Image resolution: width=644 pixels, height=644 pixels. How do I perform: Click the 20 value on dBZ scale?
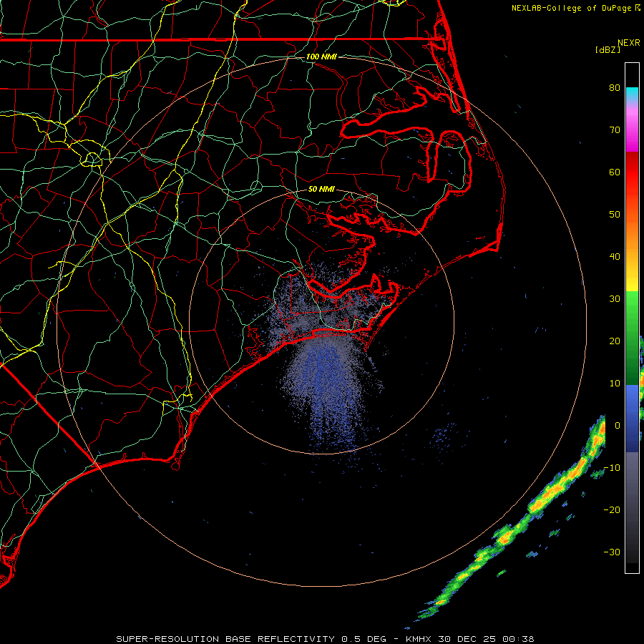(x=615, y=341)
